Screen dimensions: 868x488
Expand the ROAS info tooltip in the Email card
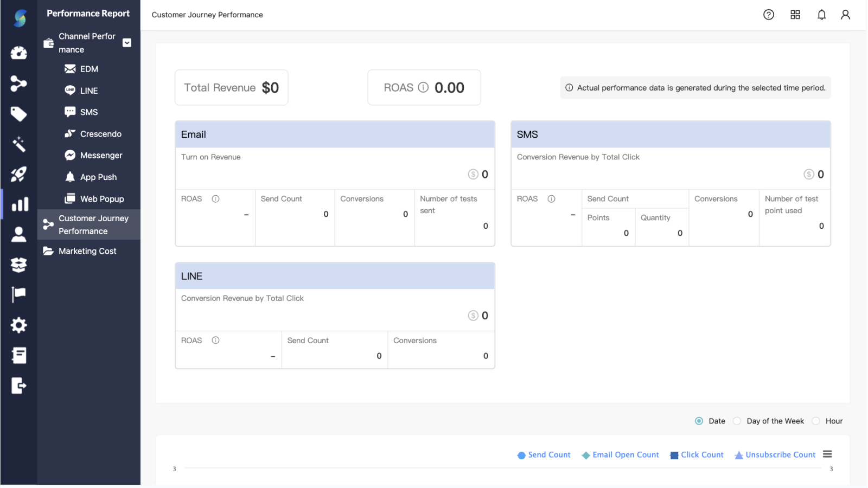pyautogui.click(x=215, y=198)
